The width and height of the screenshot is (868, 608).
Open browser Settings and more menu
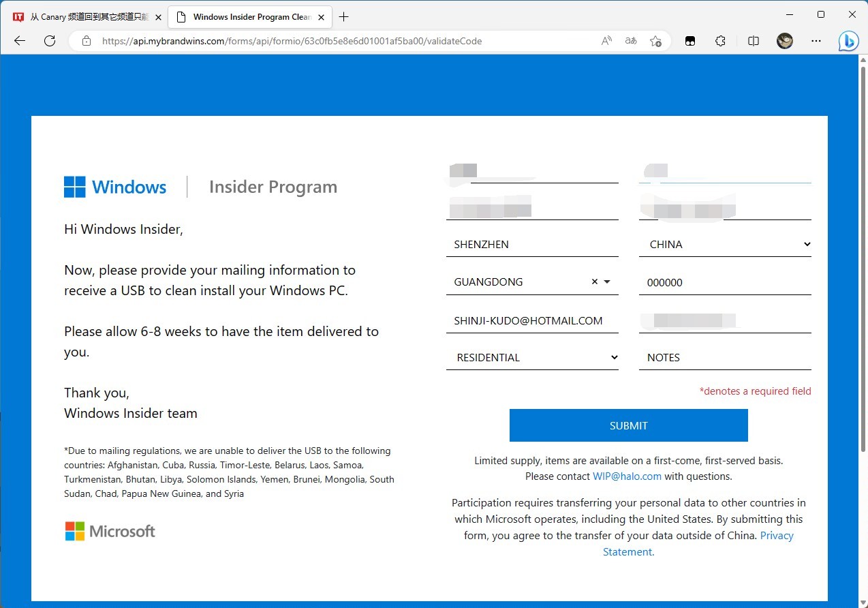(x=816, y=41)
